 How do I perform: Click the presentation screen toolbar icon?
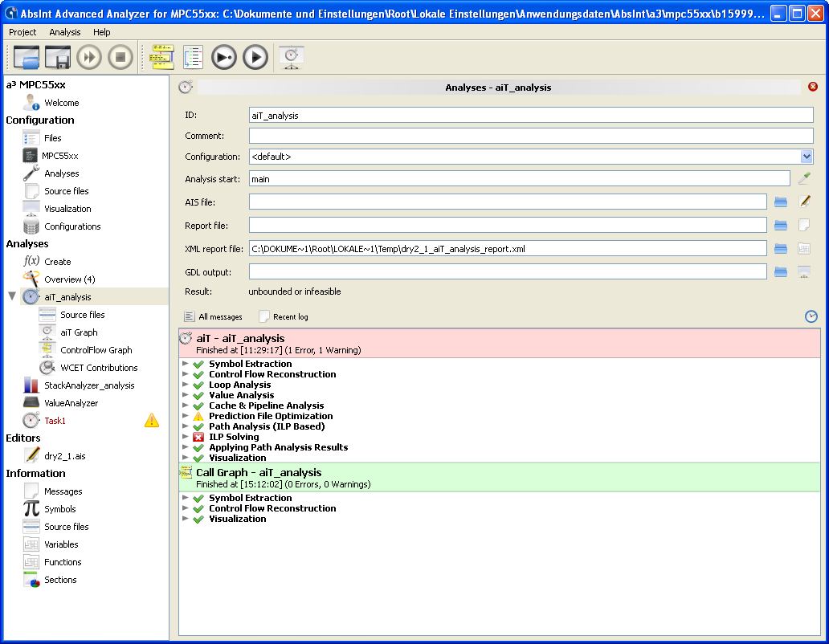[x=292, y=57]
